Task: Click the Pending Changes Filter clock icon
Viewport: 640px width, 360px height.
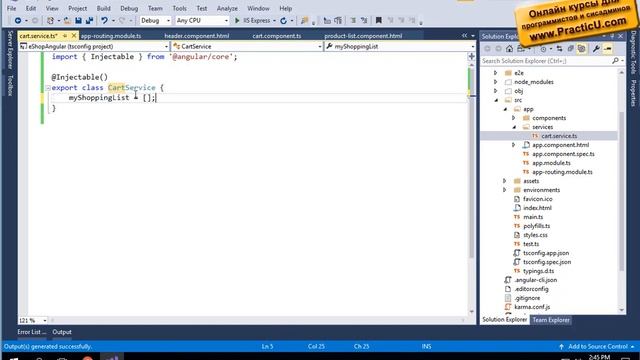Action: pyautogui.click(x=543, y=49)
